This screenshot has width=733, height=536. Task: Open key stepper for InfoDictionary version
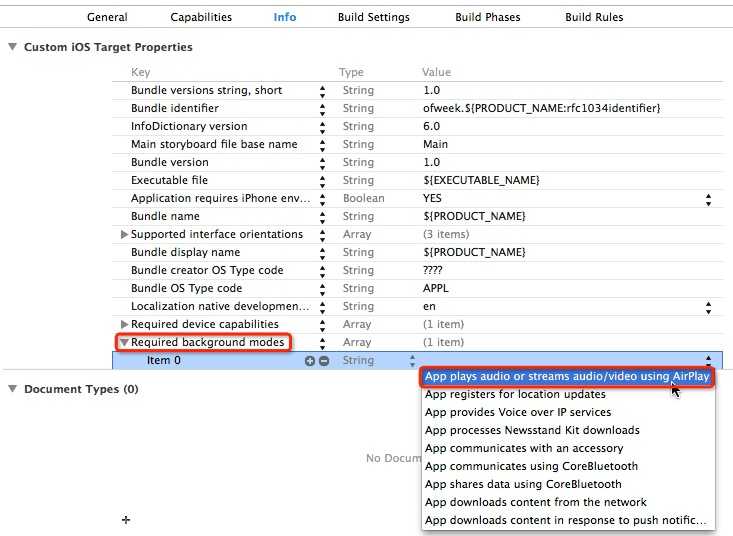[323, 127]
